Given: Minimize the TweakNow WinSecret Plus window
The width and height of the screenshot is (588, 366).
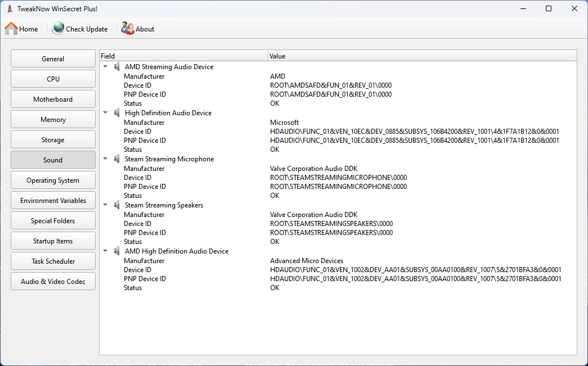Looking at the screenshot, I should coord(523,8).
